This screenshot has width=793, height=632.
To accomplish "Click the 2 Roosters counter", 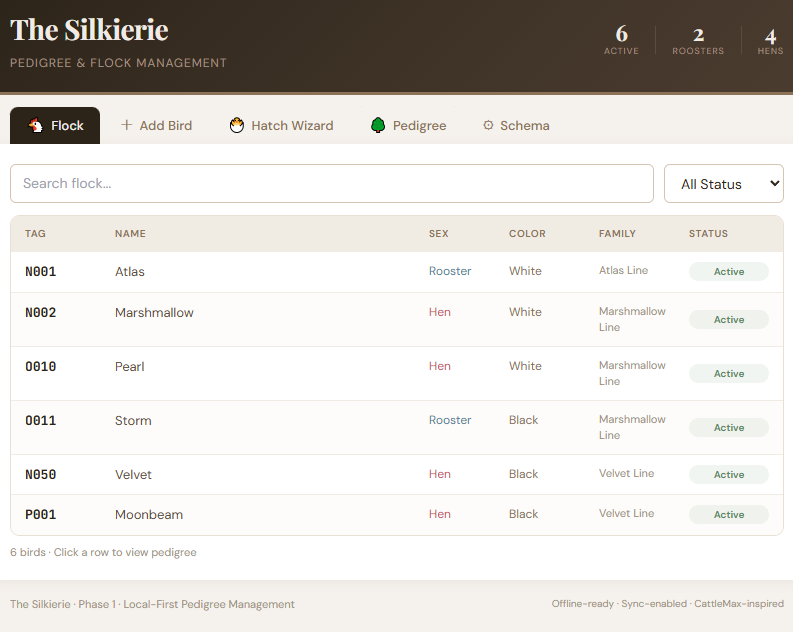I will click(x=698, y=40).
